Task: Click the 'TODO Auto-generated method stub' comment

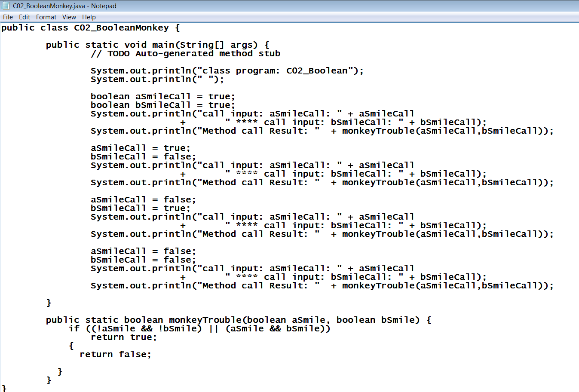Action: tap(185, 54)
